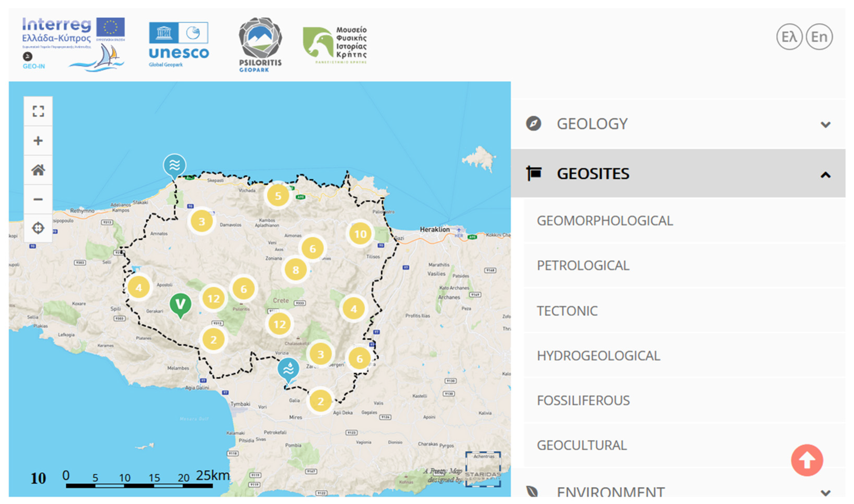Open the Fossiliferous category

583,400
